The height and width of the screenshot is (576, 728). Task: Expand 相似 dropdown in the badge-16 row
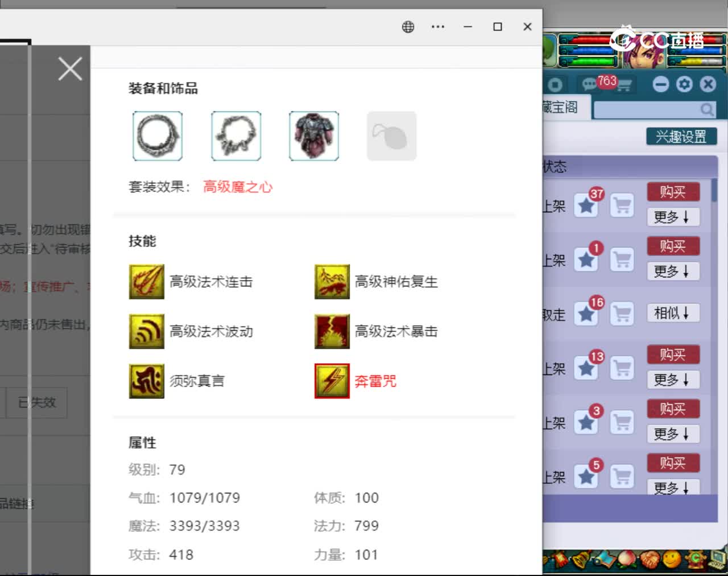point(673,313)
